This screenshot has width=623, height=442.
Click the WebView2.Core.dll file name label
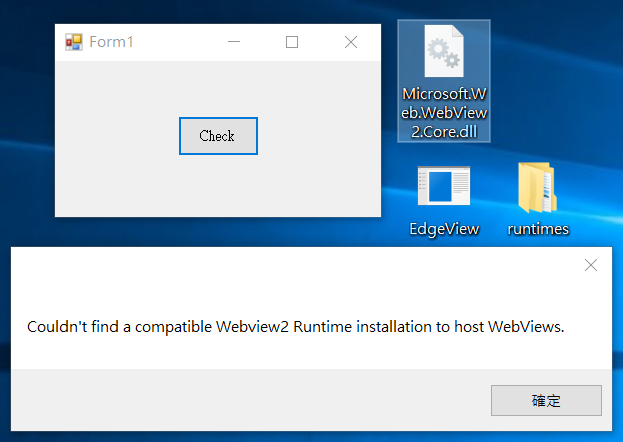444,113
